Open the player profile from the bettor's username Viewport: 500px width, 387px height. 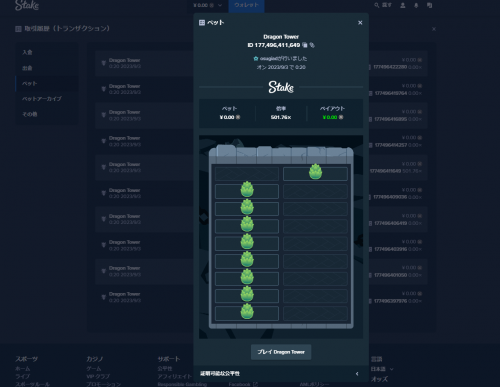pos(269,58)
